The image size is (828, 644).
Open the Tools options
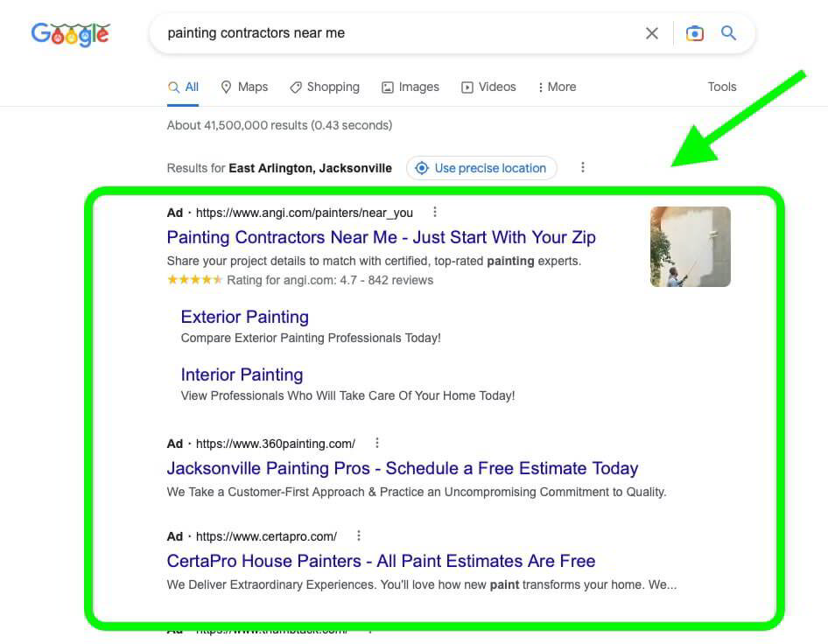tap(722, 87)
